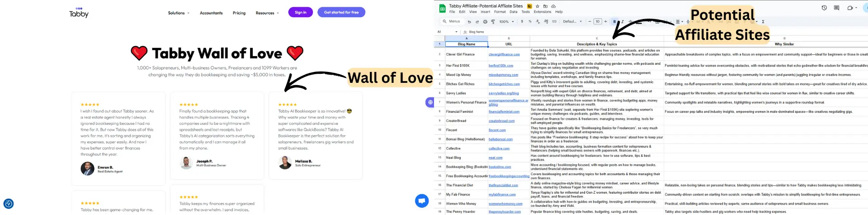
Task: Click the globe language widget on Tabby site
Action: point(430,103)
